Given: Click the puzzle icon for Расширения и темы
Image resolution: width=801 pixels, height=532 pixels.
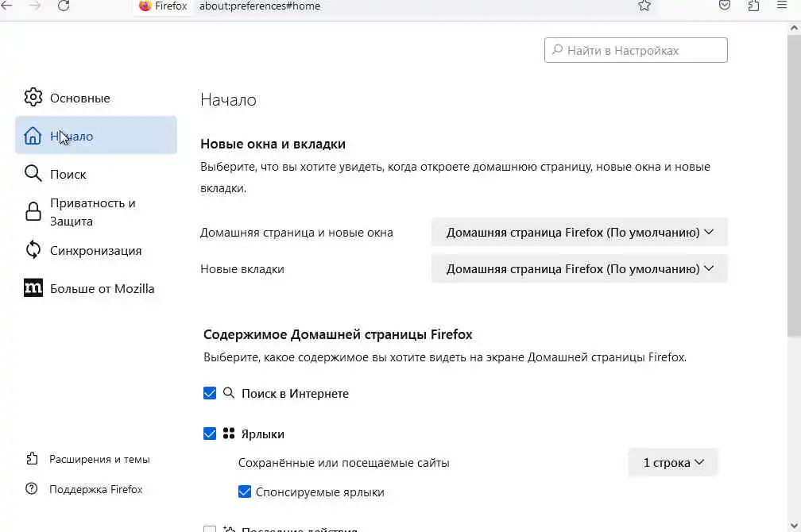Looking at the screenshot, I should point(32,458).
